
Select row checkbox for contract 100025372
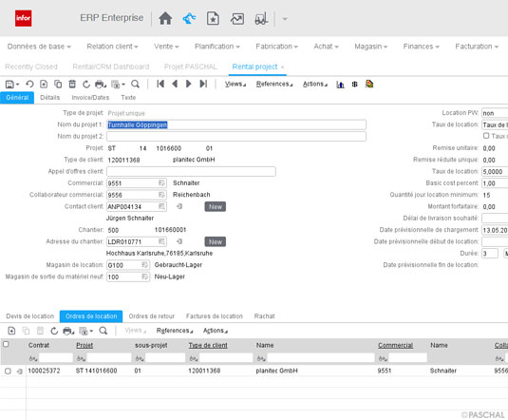pos(8,371)
